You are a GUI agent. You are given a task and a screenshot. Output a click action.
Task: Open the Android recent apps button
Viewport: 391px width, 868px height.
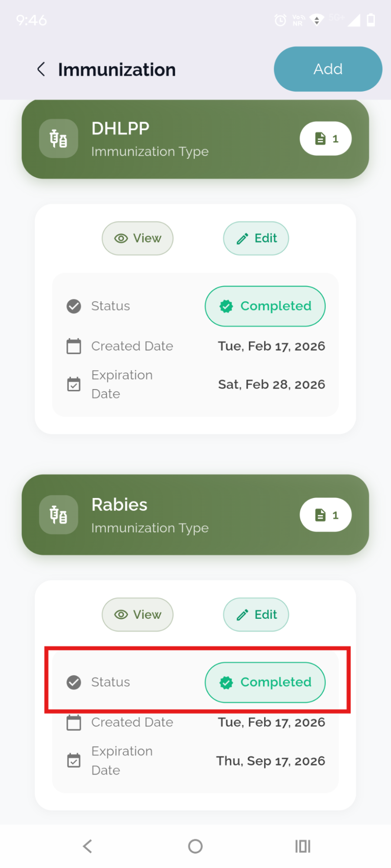[x=303, y=846]
